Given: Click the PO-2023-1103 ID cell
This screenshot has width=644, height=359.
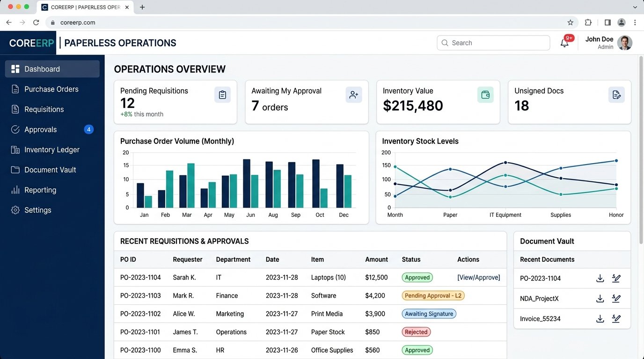Looking at the screenshot, I should click(x=140, y=296).
